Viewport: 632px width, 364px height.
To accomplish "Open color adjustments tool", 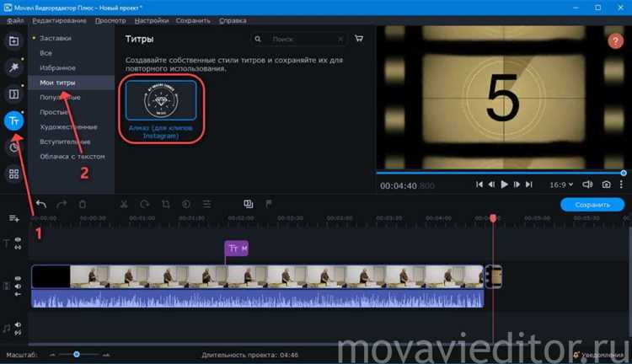I will pyautogui.click(x=186, y=205).
